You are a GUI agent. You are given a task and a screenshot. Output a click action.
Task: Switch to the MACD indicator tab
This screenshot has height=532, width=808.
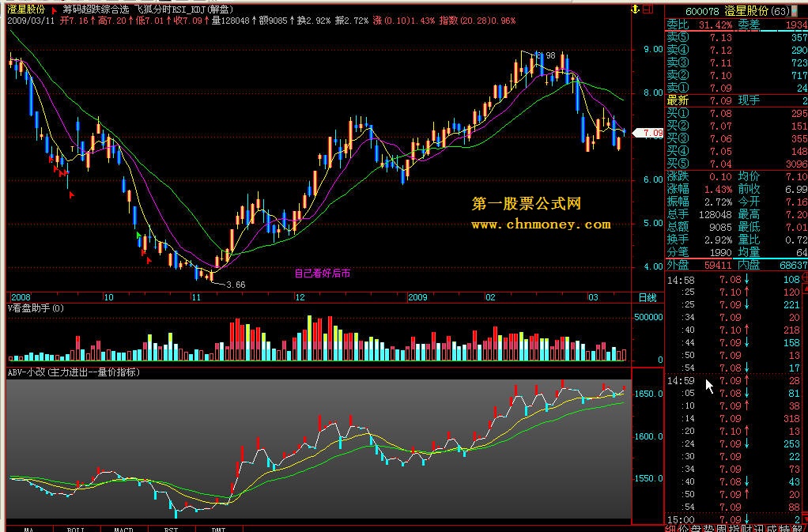[x=123, y=529]
